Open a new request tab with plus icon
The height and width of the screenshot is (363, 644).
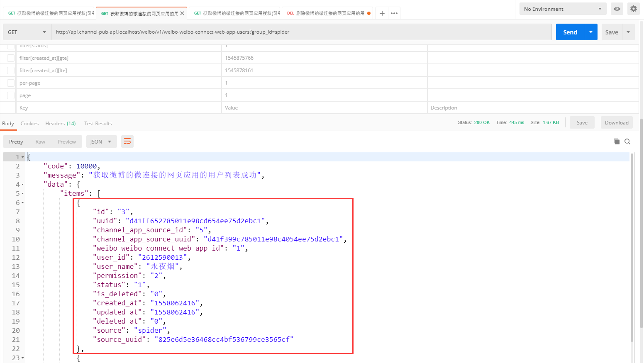[x=382, y=13]
